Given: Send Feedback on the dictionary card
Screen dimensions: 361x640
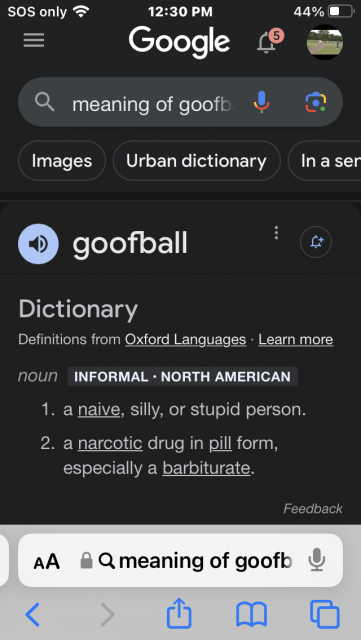Looking at the screenshot, I should (x=313, y=509).
